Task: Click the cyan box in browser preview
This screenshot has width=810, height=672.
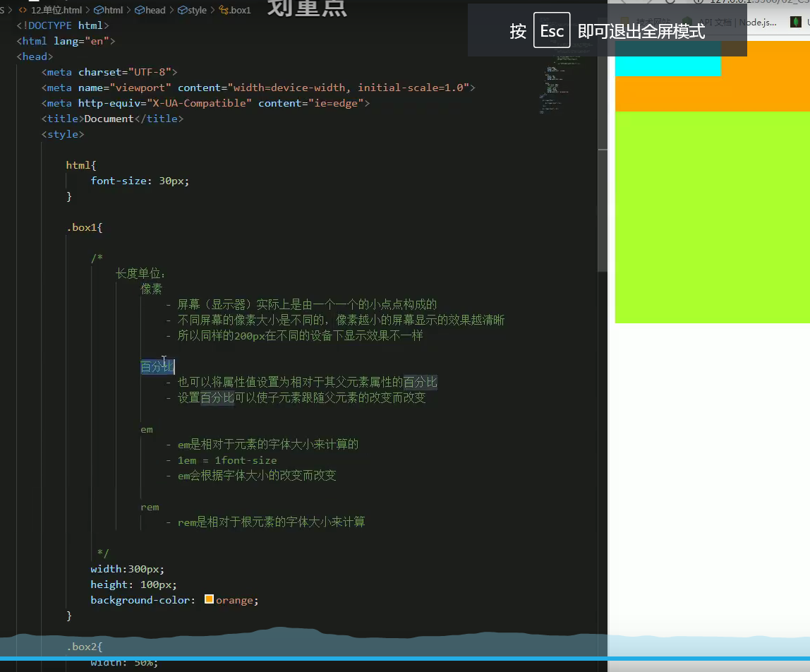Action: [x=668, y=59]
